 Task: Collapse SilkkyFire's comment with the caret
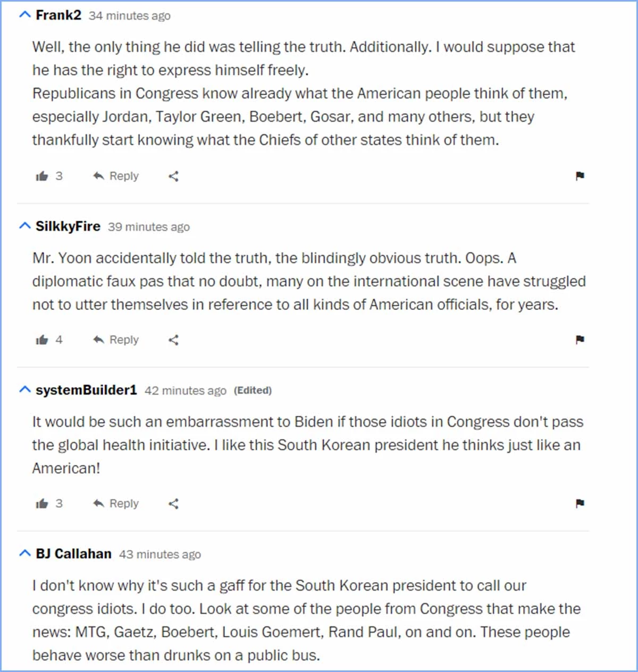pyautogui.click(x=24, y=225)
